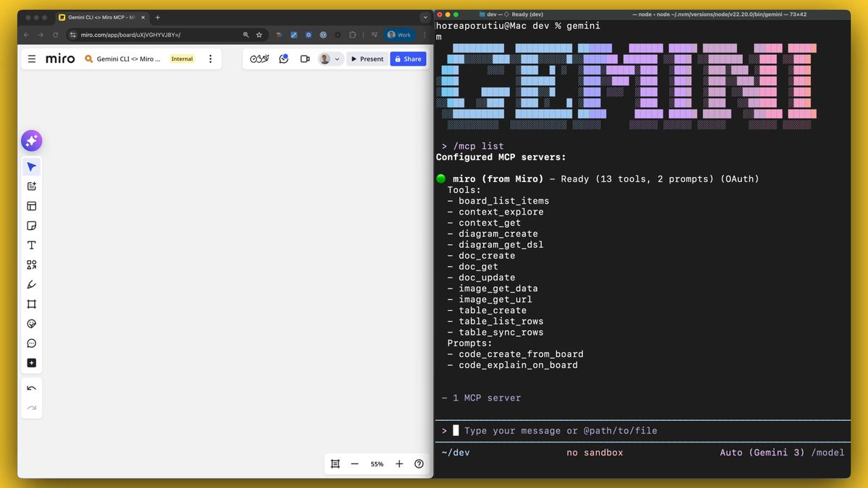Viewport: 868px width, 488px height.
Task: Click the ~/dev path in terminal footer
Action: 456,453
